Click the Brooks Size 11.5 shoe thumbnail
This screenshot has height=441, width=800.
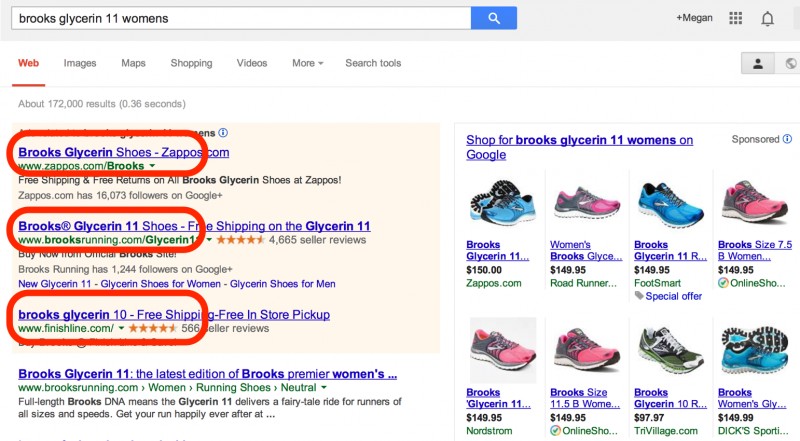(587, 350)
